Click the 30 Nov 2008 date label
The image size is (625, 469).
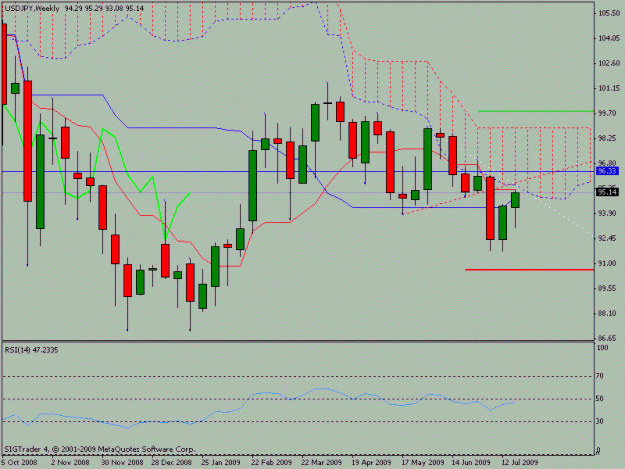pyautogui.click(x=122, y=462)
